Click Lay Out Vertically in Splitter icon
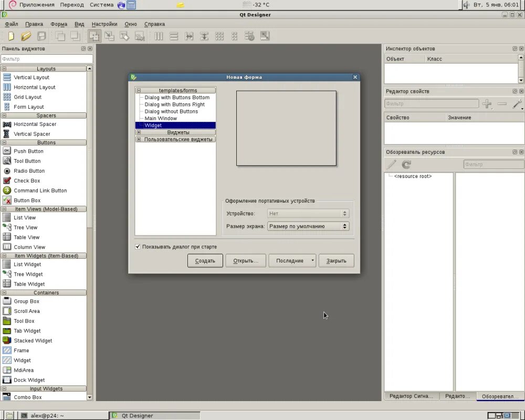Screen dimensions: 525x420 coord(204,36)
